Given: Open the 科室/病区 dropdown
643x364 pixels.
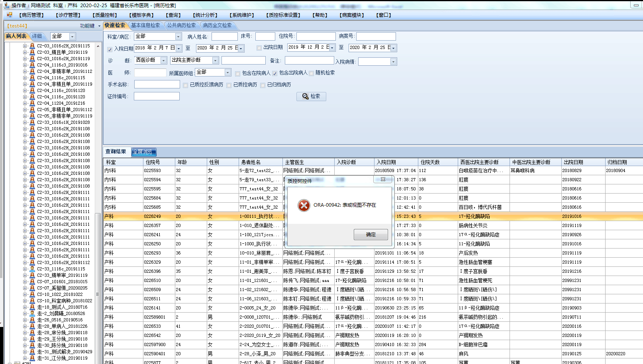Looking at the screenshot, I should [x=178, y=37].
